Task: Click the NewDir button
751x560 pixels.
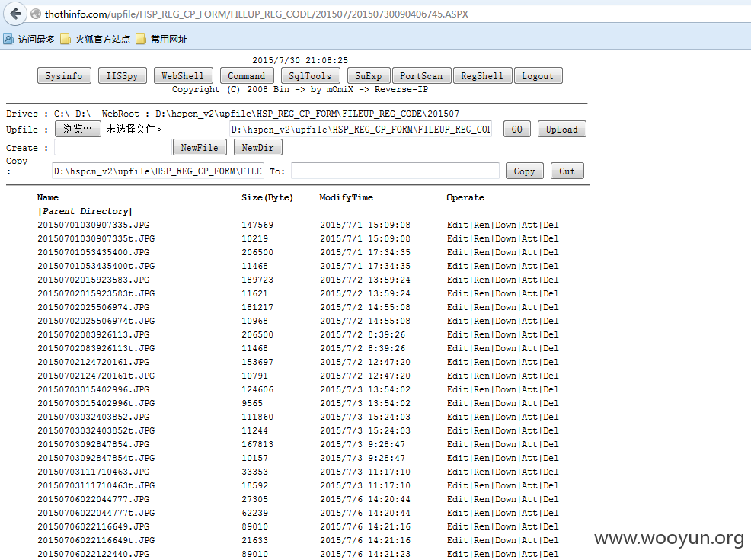Action: coord(257,148)
